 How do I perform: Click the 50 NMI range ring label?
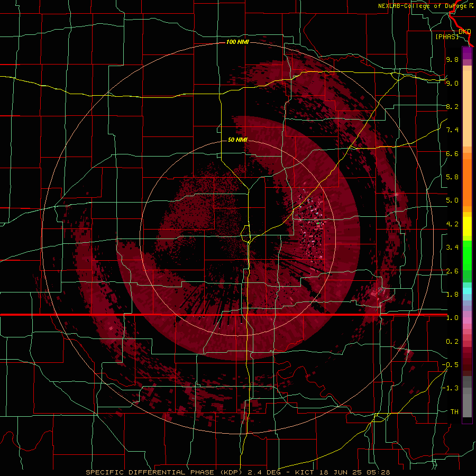pos(237,140)
